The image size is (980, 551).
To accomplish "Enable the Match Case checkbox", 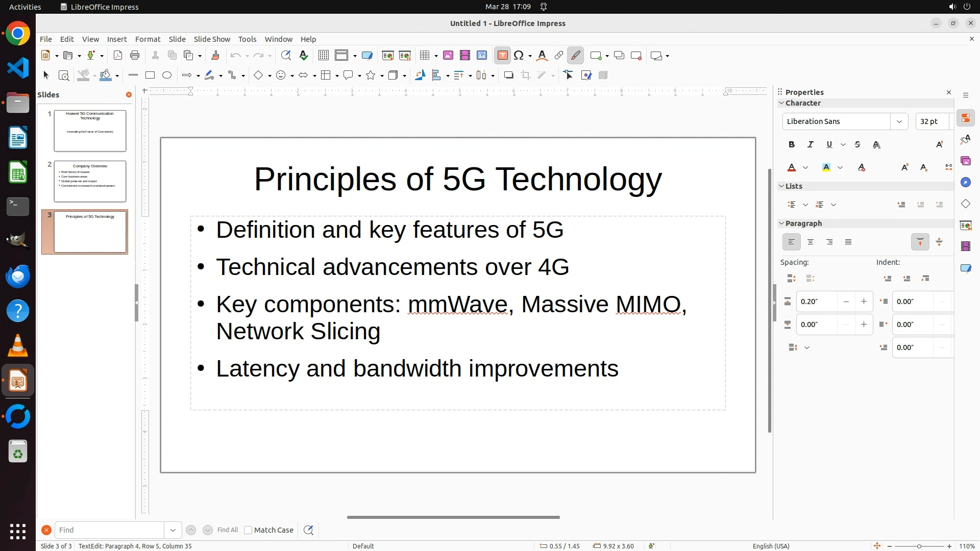I will coord(248,530).
